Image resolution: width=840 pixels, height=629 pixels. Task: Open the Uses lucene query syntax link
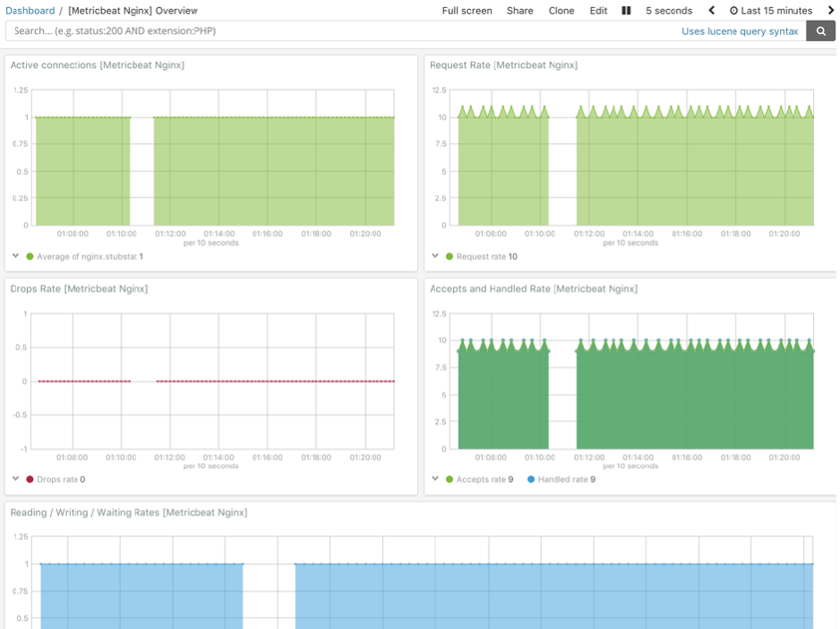740,31
